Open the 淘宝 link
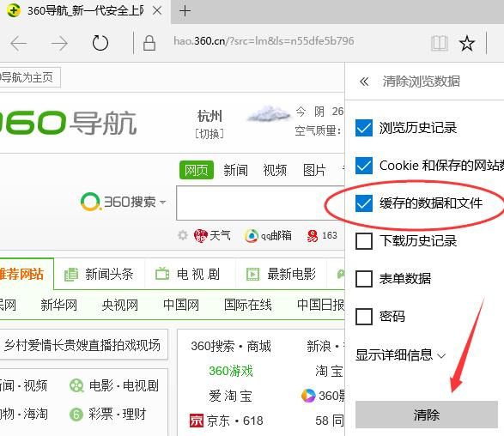Image resolution: width=504 pixels, height=436 pixels. 329,371
